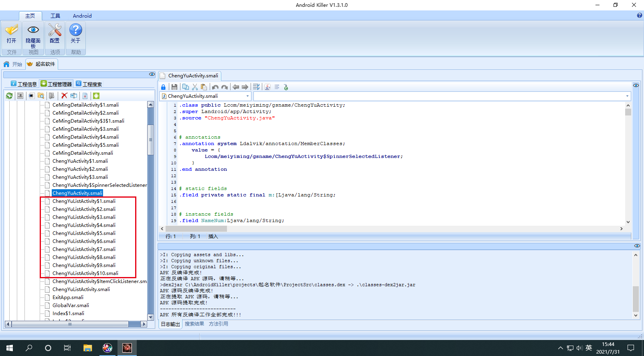The height and width of the screenshot is (356, 644).
Task: Select the 起名软件 project tab
Action: click(42, 64)
